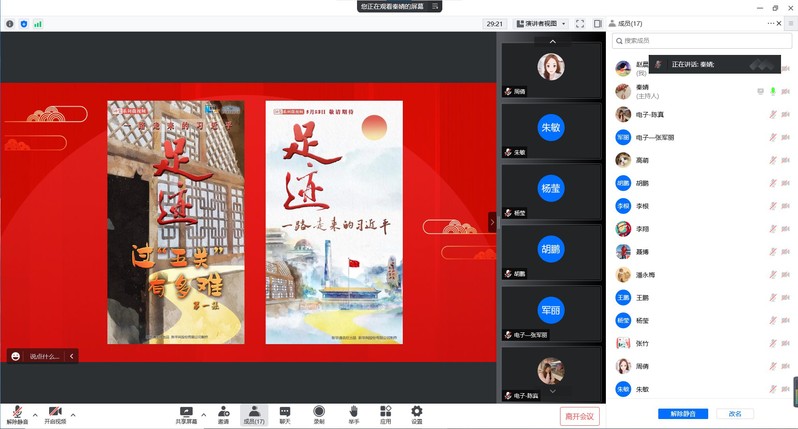This screenshot has width=798, height=429.
Task: Click the 正在讲话 speaking indicator popup
Action: [x=714, y=64]
